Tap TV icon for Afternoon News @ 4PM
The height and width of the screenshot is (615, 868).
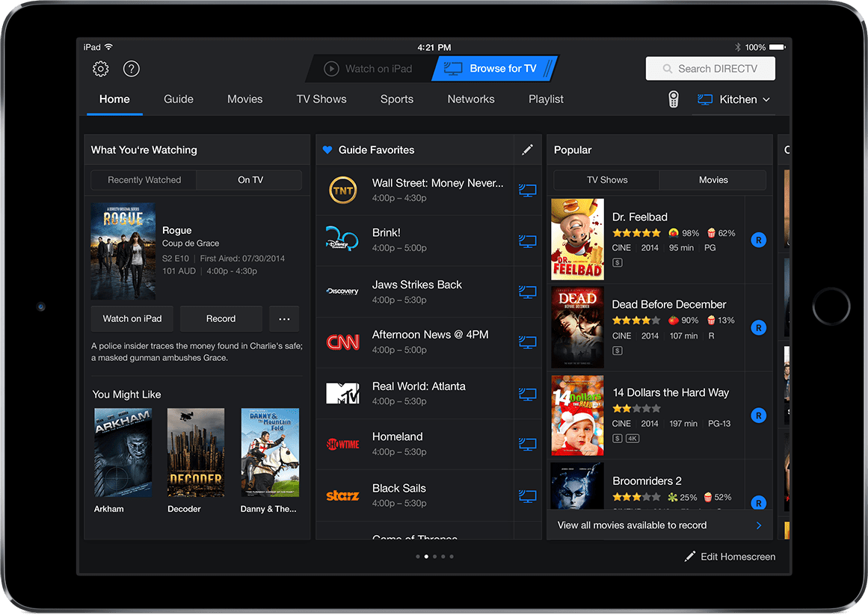point(528,342)
